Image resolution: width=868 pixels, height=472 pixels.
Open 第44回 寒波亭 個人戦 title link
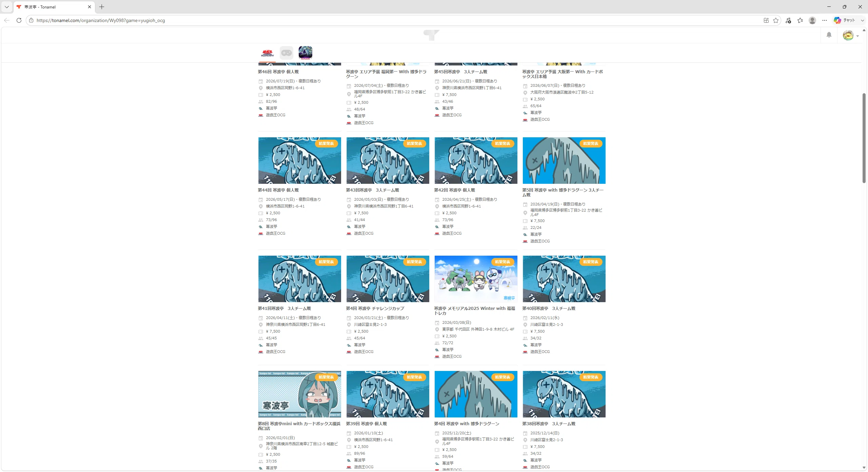pyautogui.click(x=278, y=190)
